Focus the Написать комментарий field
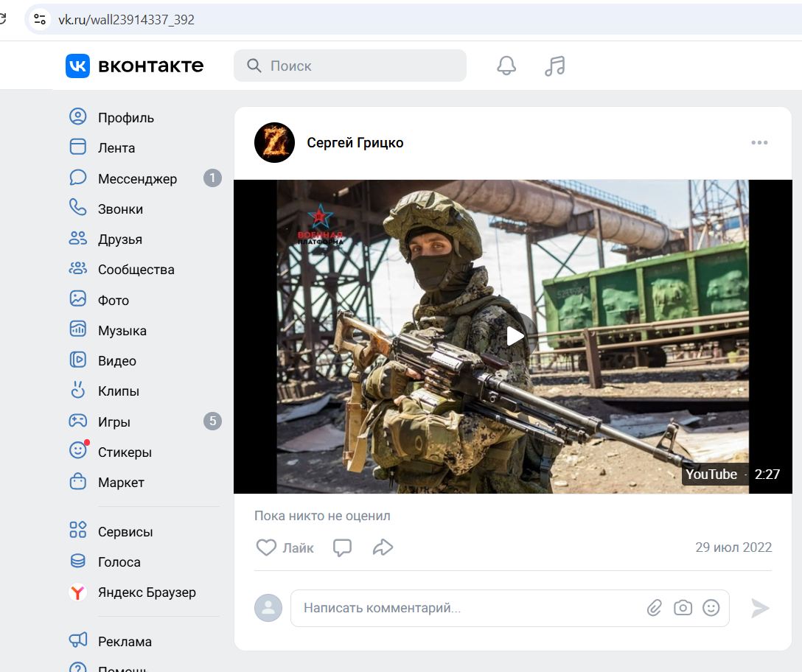 [510, 608]
